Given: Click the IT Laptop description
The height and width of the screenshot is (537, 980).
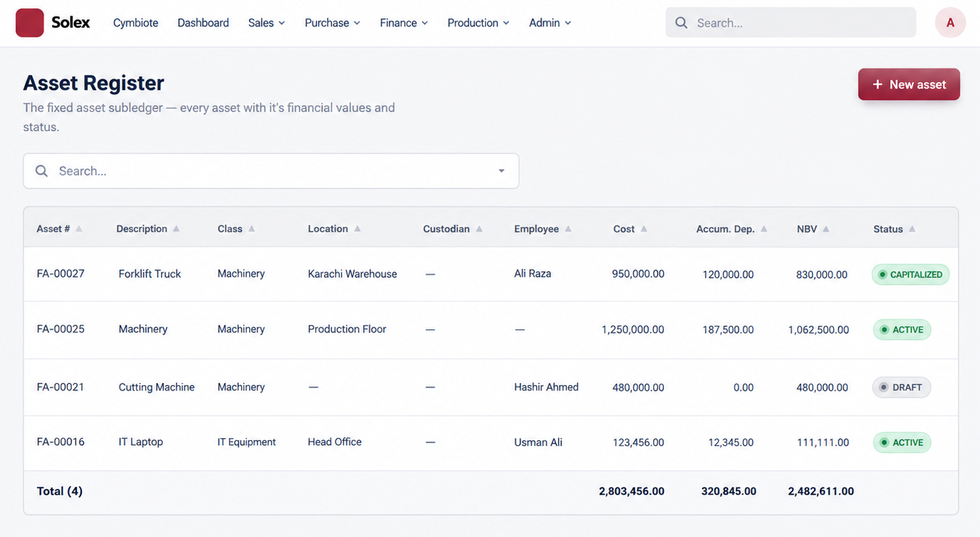Looking at the screenshot, I should 141,442.
